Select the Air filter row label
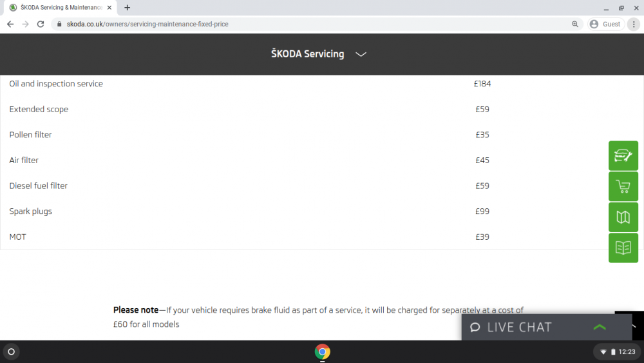The height and width of the screenshot is (363, 644). pos(24,161)
